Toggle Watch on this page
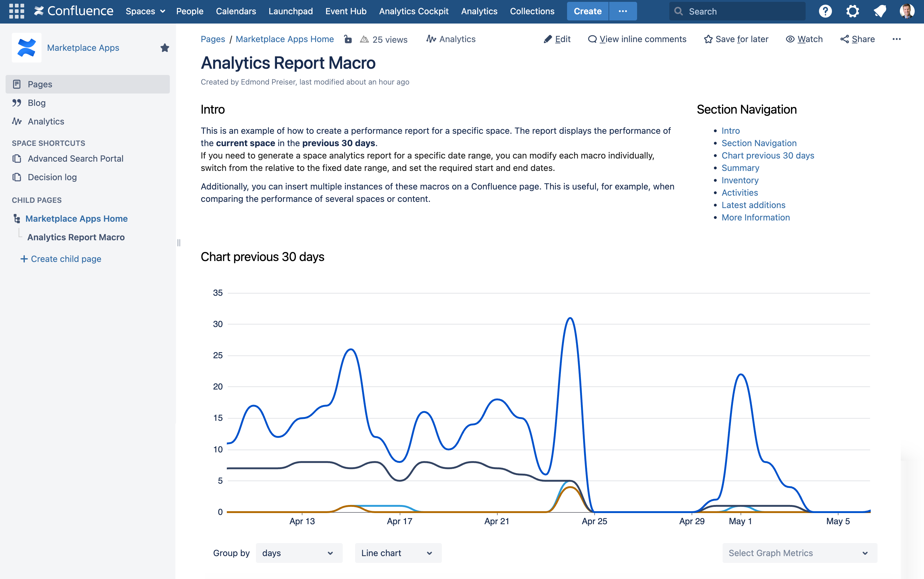924x579 pixels. (x=804, y=39)
